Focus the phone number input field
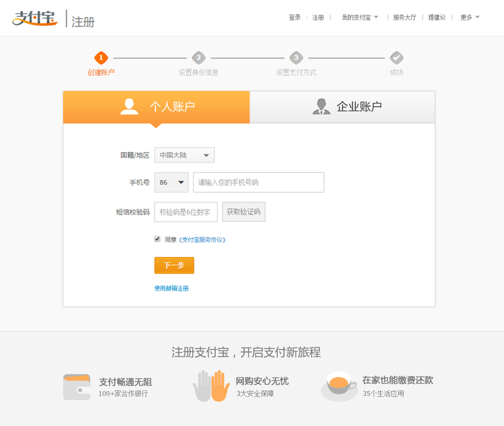Image resolution: width=504 pixels, height=426 pixels. [x=258, y=182]
